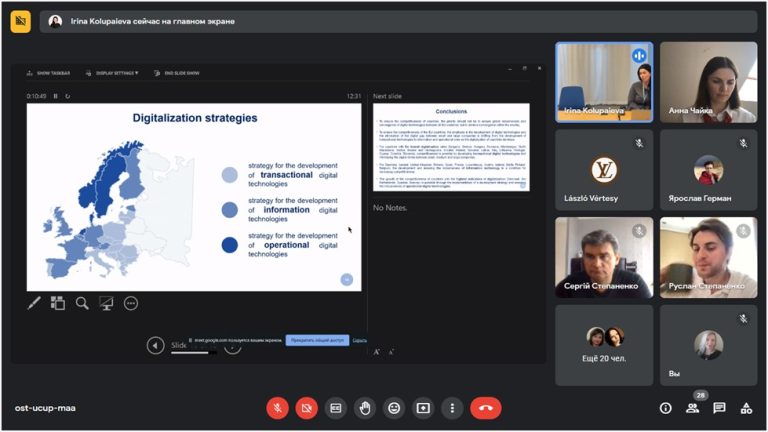Viewport: 768px width, 432px height.
Task: Select your own 'Вы' tile
Action: (708, 345)
